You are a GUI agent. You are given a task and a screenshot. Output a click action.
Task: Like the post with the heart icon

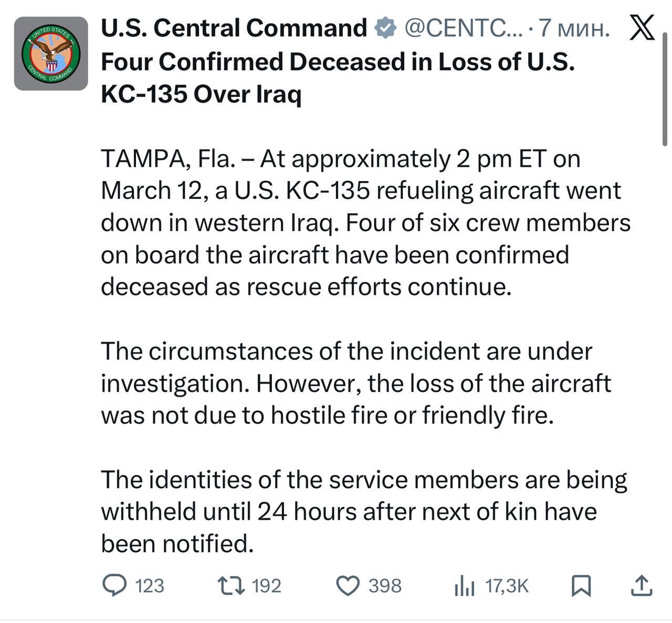coord(348,586)
